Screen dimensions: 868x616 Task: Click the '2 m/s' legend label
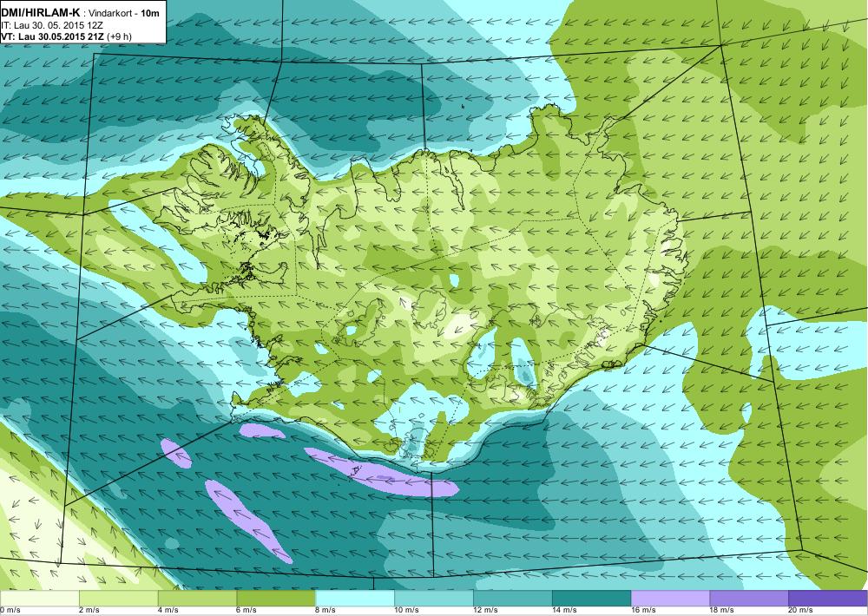pyautogui.click(x=89, y=611)
